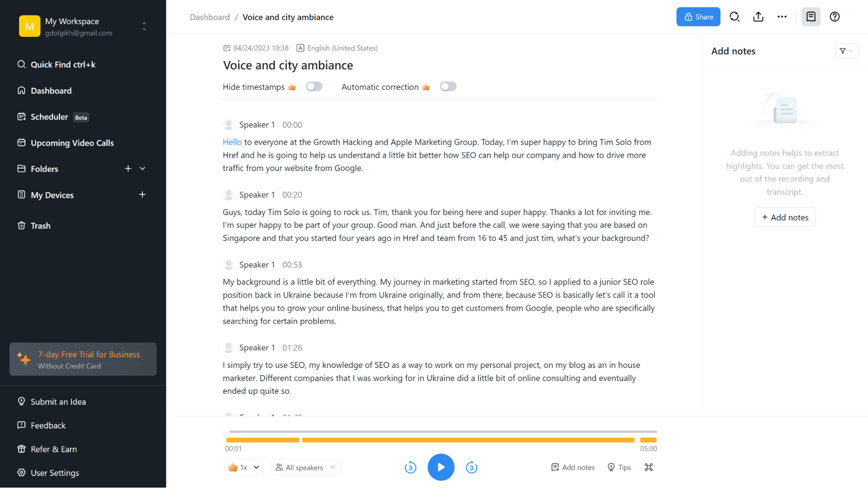Image resolution: width=868 pixels, height=488 pixels.
Task: Click the export/upload icon in toolbar
Action: coord(758,16)
